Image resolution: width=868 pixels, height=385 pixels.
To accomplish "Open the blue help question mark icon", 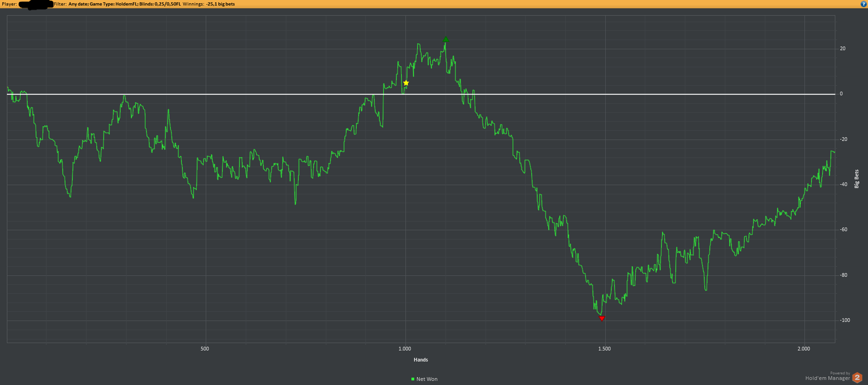I will [863, 4].
